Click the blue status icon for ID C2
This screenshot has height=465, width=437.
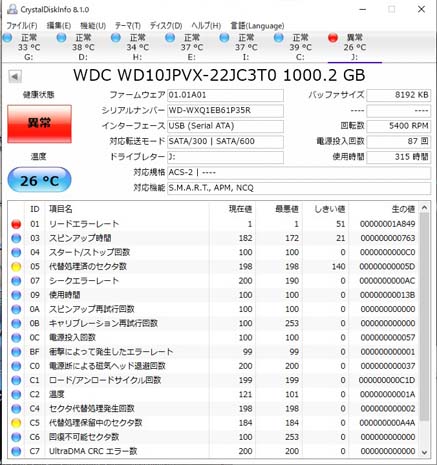[16, 395]
